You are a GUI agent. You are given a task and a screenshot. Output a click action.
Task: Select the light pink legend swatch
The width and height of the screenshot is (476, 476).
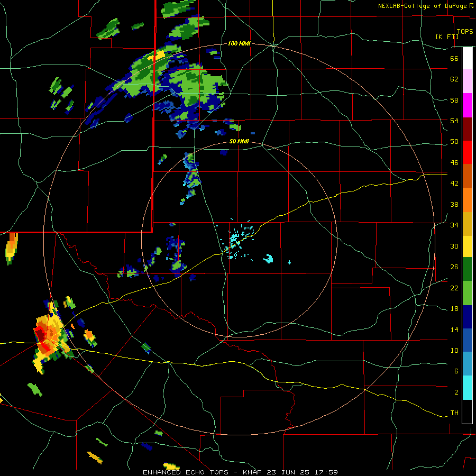point(467,81)
